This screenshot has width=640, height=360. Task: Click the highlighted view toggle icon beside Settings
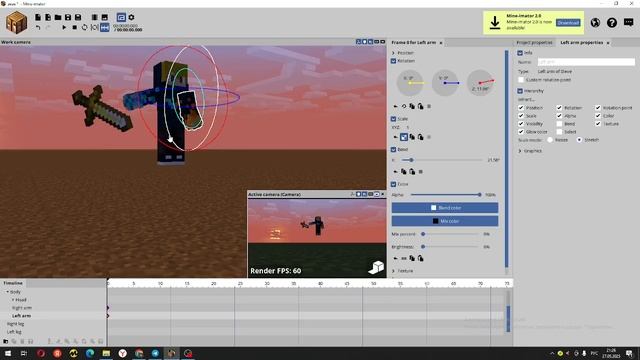pos(121,17)
